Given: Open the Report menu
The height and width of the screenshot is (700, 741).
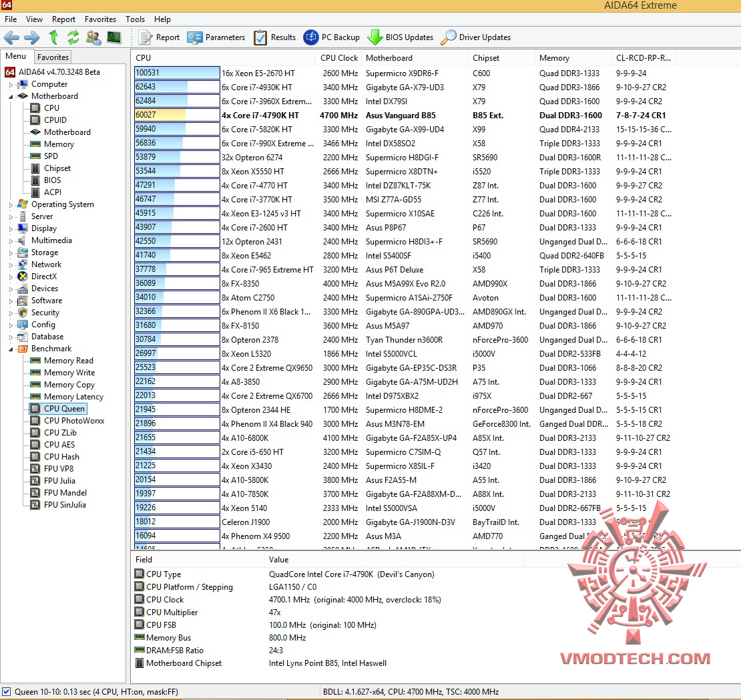Looking at the screenshot, I should [x=64, y=19].
